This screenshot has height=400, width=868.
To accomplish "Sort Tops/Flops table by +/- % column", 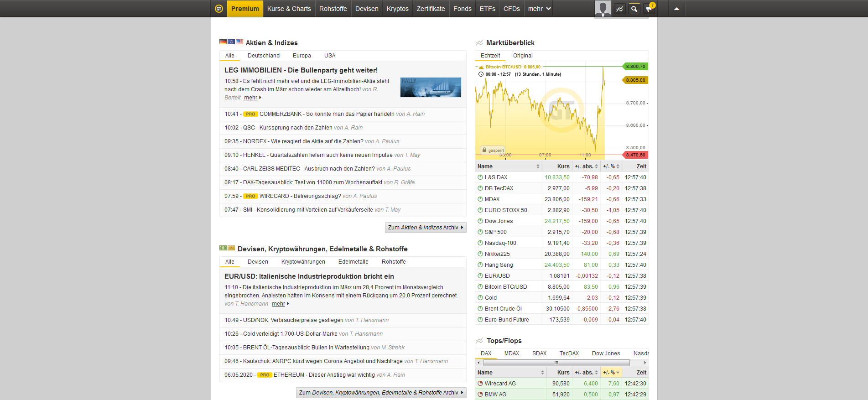I will (x=611, y=373).
